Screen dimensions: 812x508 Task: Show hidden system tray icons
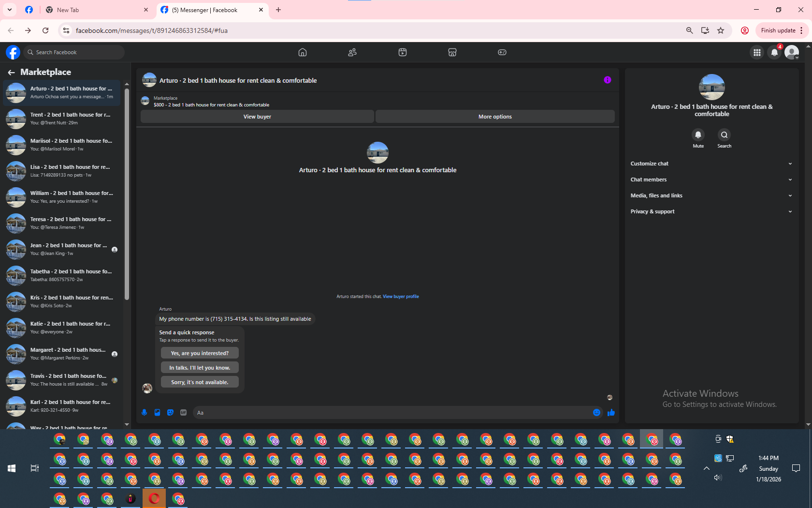click(x=706, y=468)
